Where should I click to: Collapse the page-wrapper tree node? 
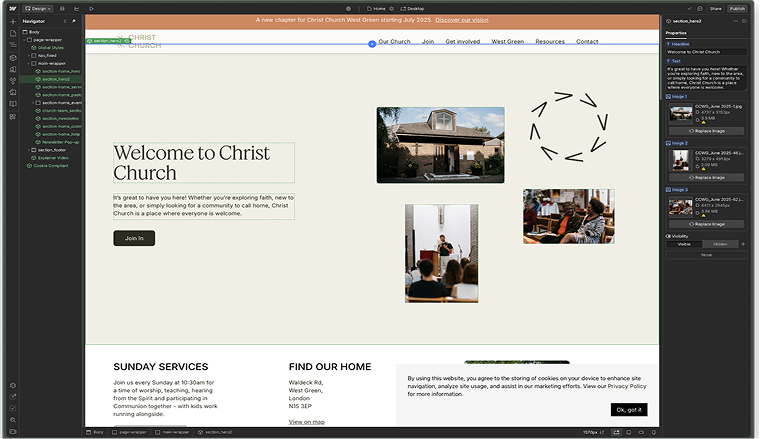[24, 40]
